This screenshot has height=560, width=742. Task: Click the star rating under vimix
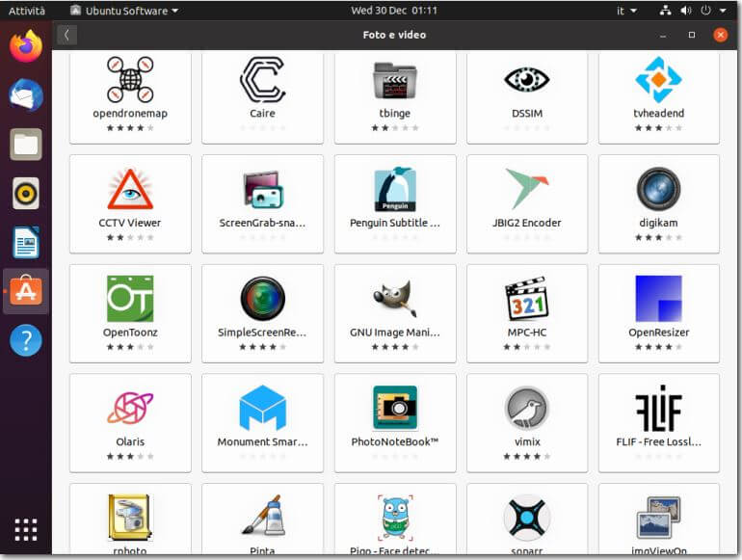527,456
